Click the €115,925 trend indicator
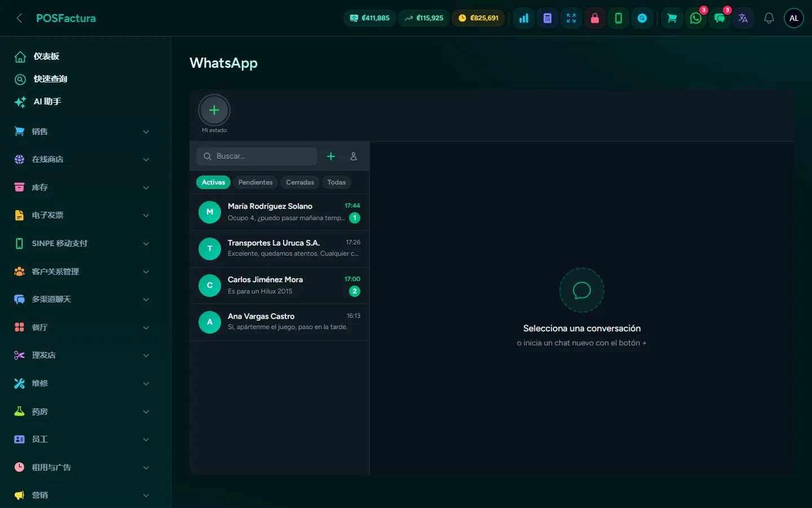The image size is (812, 508). pyautogui.click(x=424, y=18)
